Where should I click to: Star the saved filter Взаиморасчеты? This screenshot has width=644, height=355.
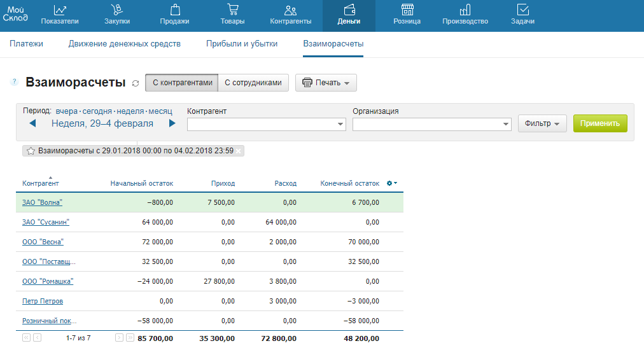31,151
